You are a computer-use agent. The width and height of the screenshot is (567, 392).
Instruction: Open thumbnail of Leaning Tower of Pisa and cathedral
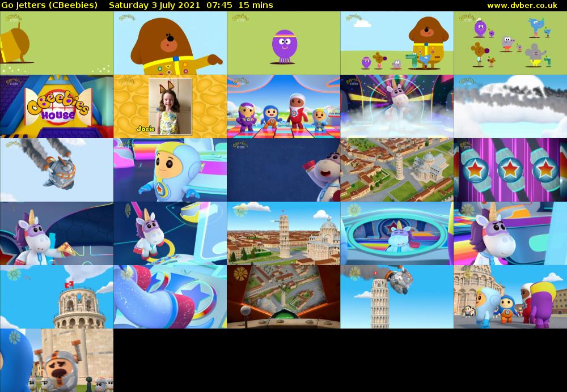283,233
